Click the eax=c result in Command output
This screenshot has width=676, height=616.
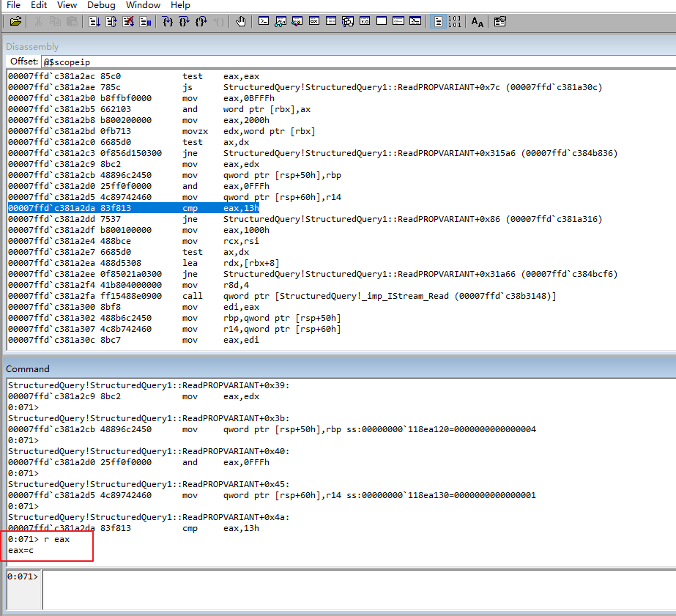[21, 551]
